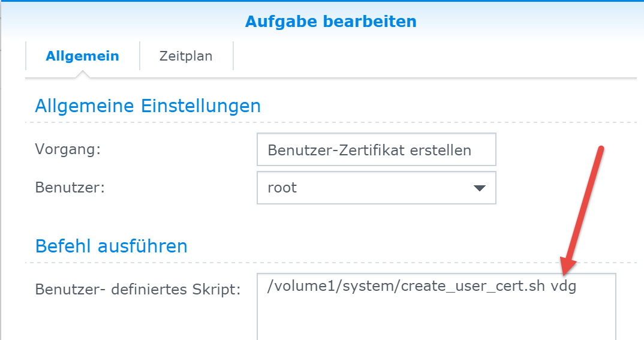The width and height of the screenshot is (644, 340).
Task: Click the 'Aufgabe bearbeiten' dialog title
Action: [330, 22]
